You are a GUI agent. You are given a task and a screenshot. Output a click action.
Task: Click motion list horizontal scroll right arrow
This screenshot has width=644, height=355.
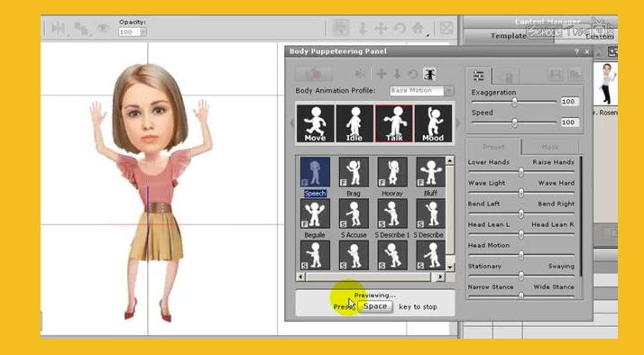click(440, 277)
